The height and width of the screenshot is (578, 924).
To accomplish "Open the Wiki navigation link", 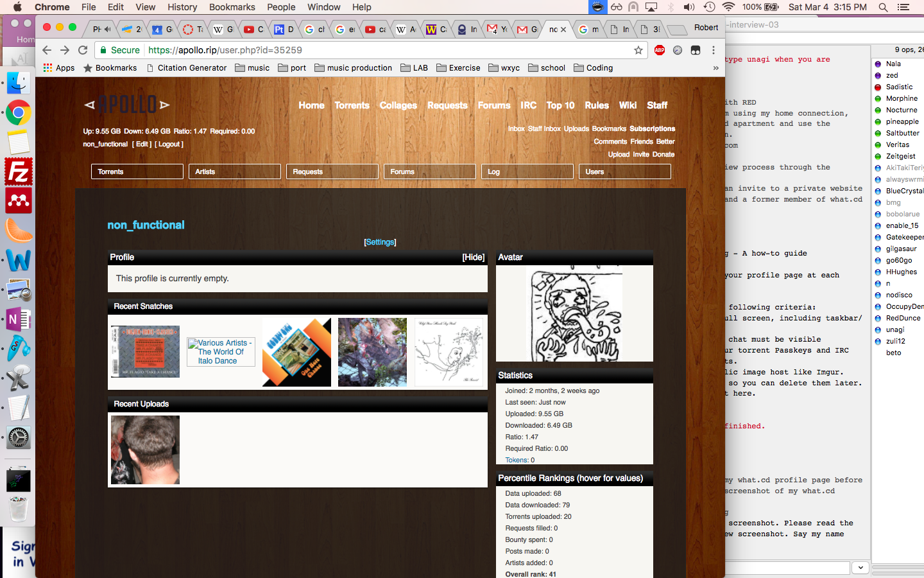I will pos(628,105).
